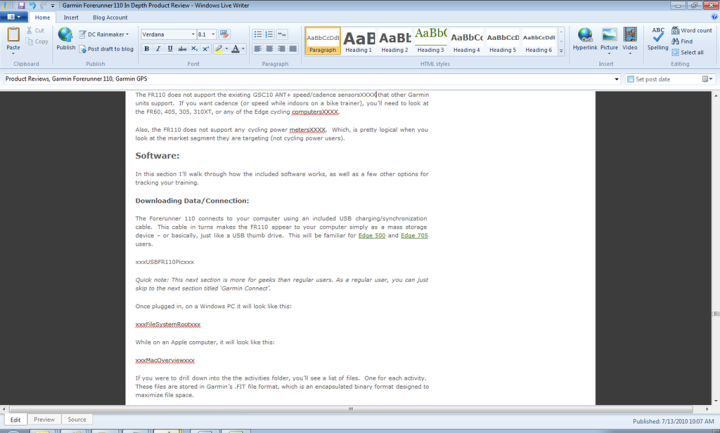
Task: Switch to the Blog Account tab
Action: point(110,17)
